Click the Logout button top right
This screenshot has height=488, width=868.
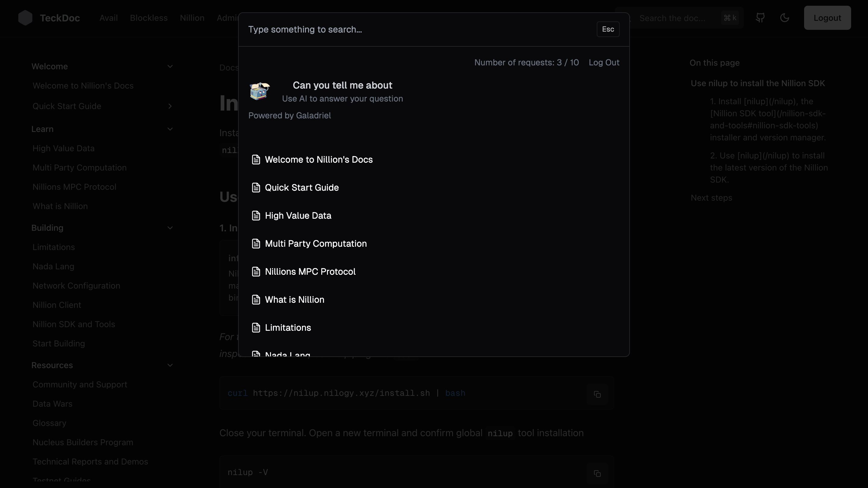827,18
